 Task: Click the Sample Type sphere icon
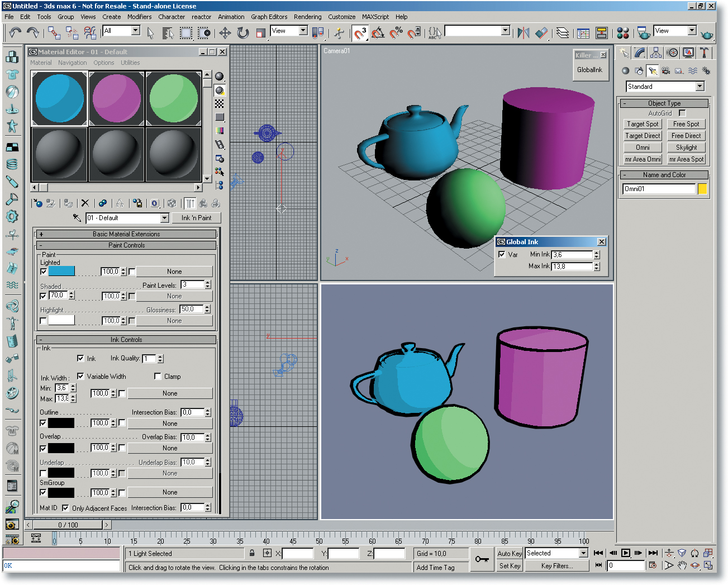(x=220, y=77)
